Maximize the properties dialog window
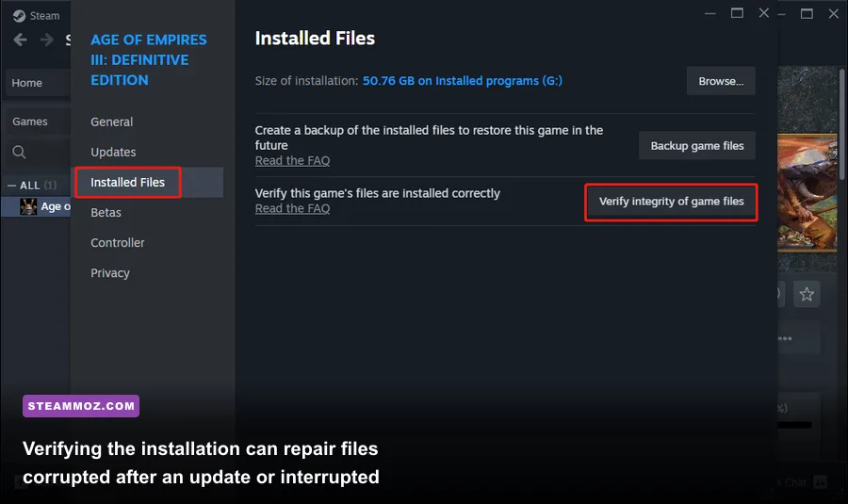The width and height of the screenshot is (848, 504). point(737,13)
